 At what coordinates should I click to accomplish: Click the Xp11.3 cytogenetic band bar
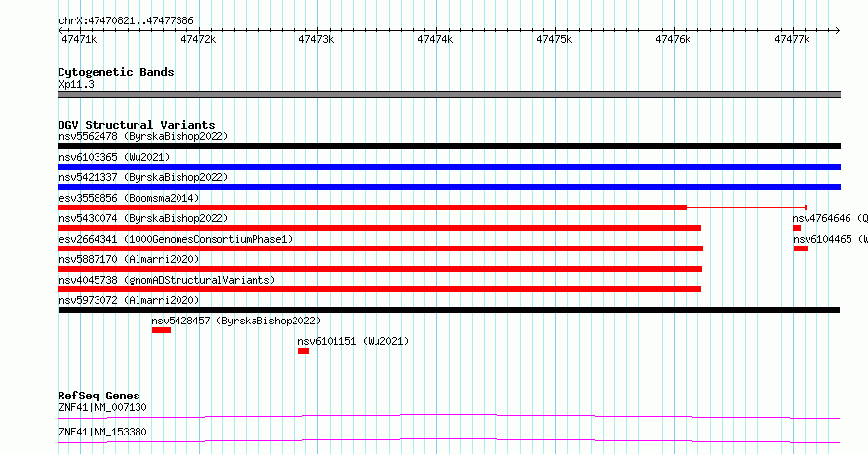point(449,95)
